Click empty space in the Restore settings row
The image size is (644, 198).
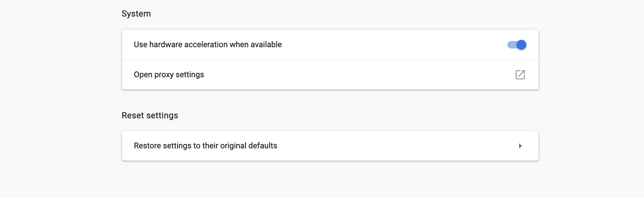(x=383, y=146)
